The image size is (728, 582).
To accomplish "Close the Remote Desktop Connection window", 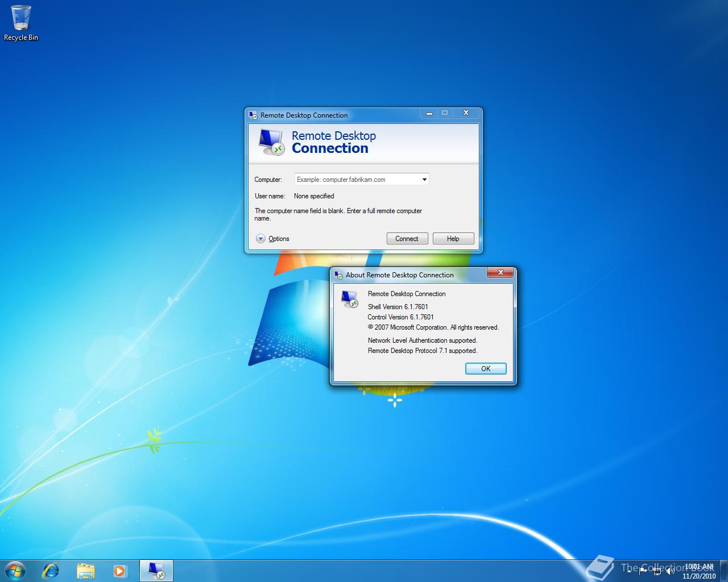I will [466, 113].
